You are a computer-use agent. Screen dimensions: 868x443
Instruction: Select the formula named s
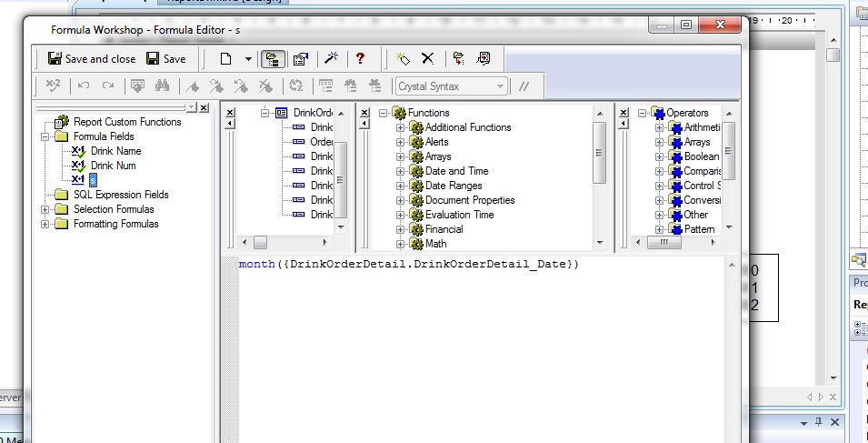[93, 180]
